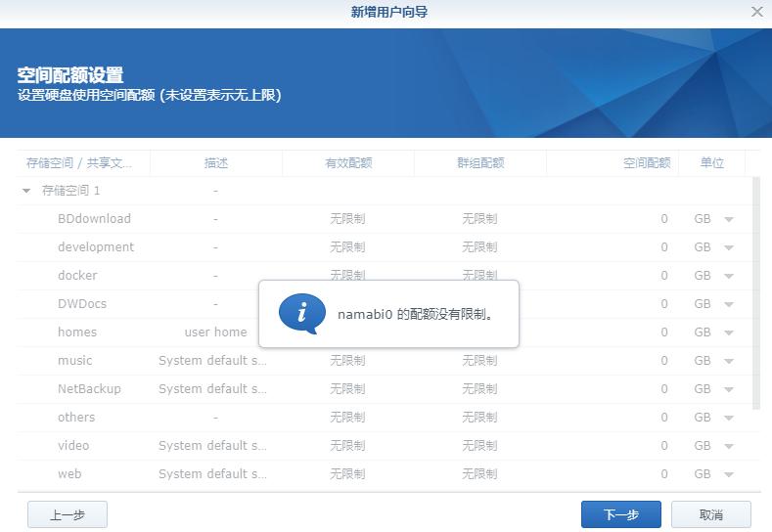Open unit dropdown for docker row

729,276
